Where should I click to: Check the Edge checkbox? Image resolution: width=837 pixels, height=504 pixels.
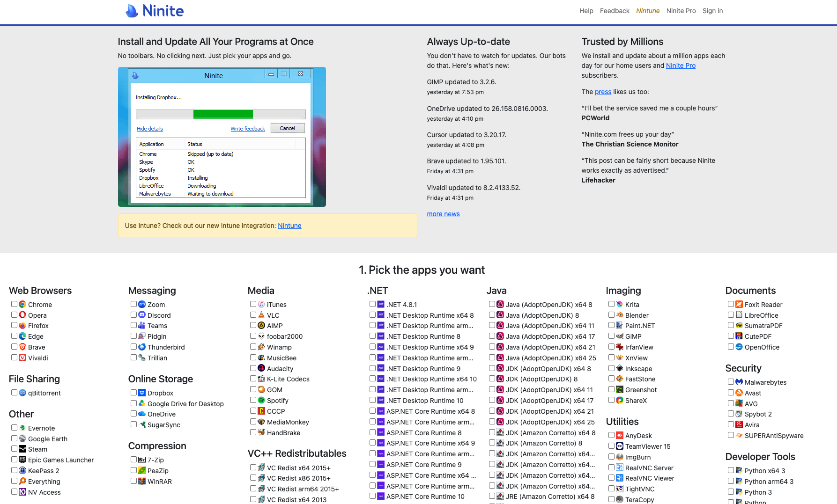(15, 336)
